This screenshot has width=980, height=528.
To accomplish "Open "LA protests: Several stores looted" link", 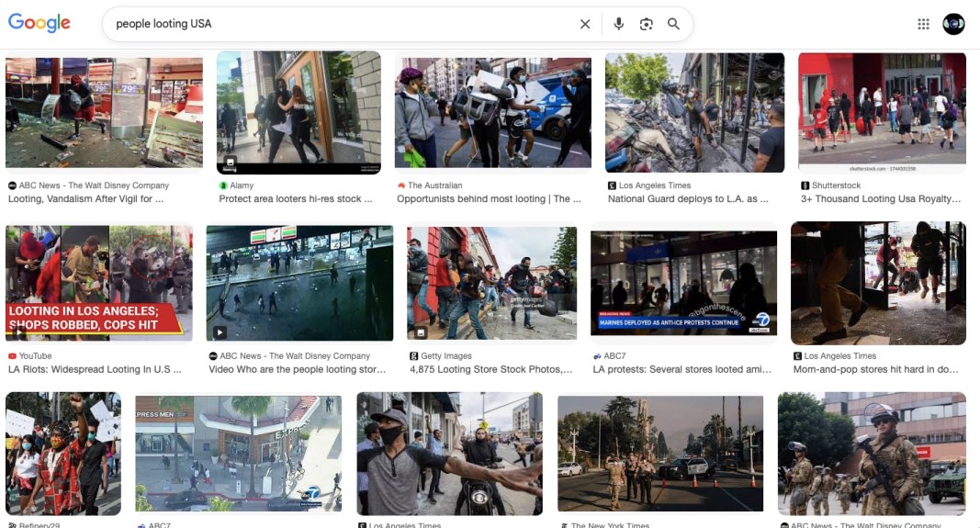I will pyautogui.click(x=681, y=369).
